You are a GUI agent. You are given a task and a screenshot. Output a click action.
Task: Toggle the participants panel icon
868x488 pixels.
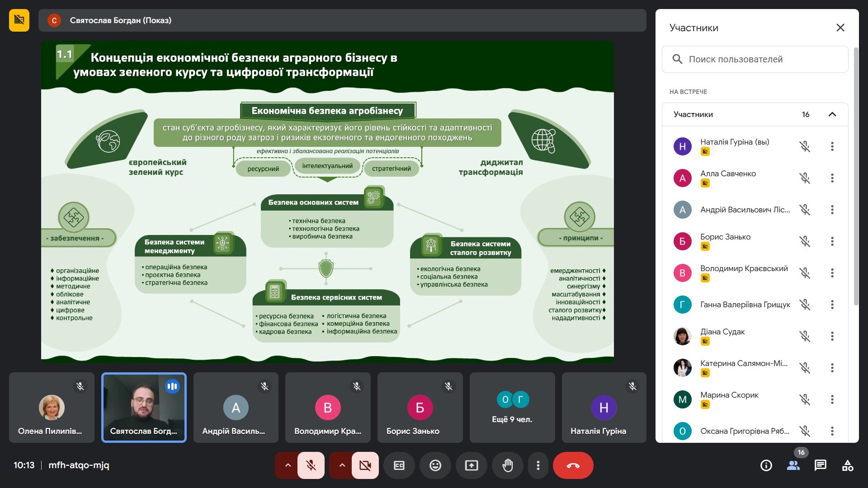793,465
